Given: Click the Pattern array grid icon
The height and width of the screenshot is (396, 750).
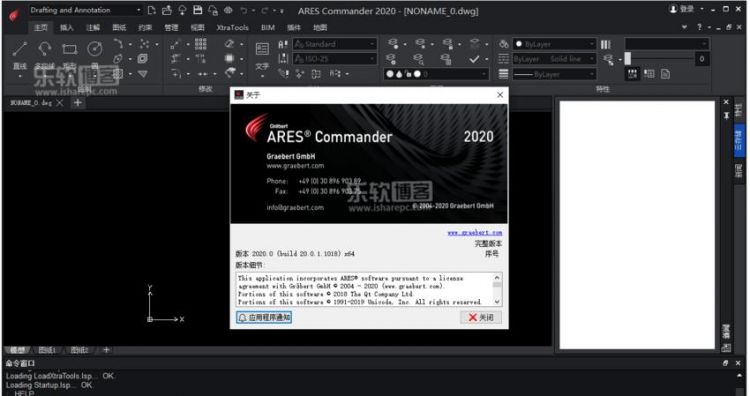Looking at the screenshot, I should point(201,44).
